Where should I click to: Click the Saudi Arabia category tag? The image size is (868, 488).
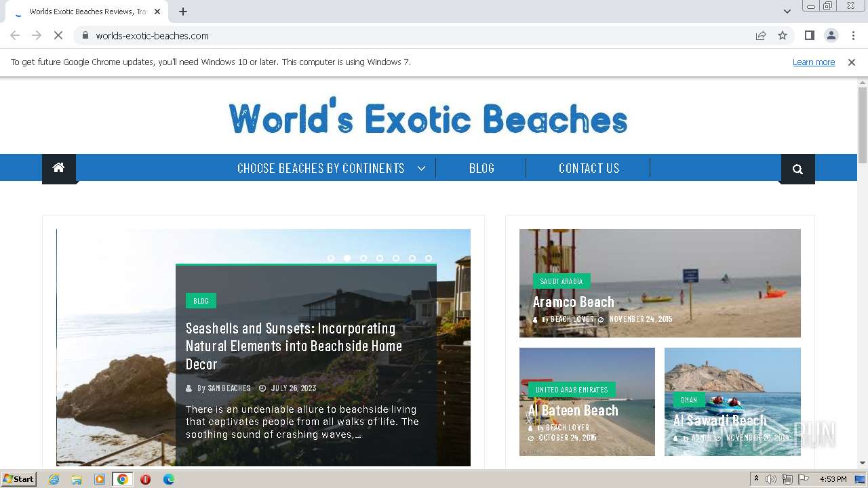pos(561,281)
